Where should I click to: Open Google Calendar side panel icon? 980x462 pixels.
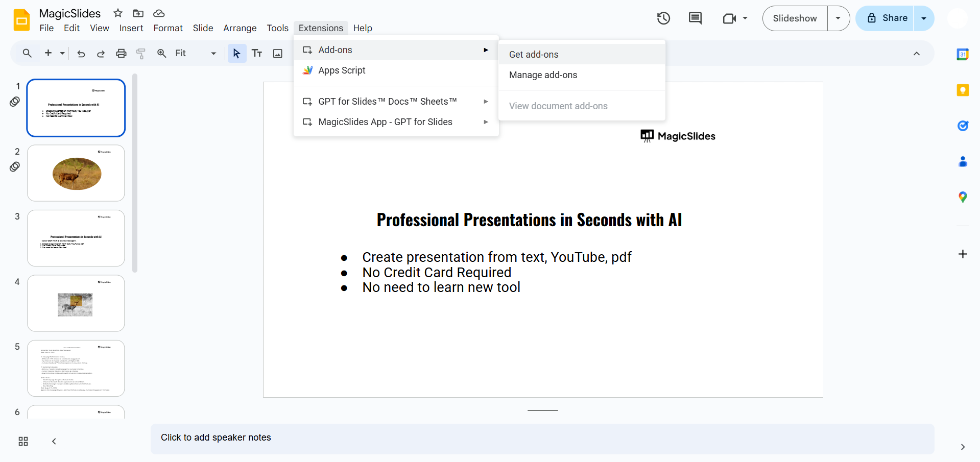pyautogui.click(x=963, y=54)
